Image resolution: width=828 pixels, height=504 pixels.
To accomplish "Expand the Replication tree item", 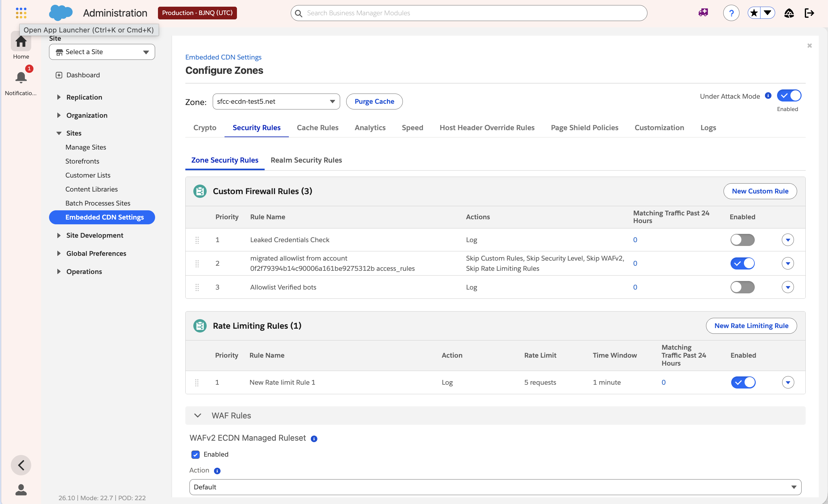I will [59, 97].
